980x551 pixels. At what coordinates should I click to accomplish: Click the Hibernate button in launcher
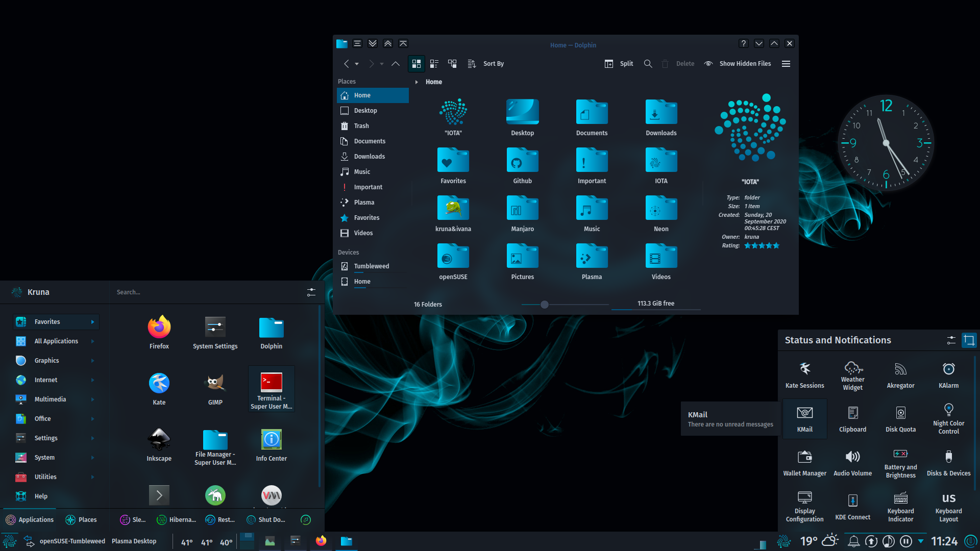click(177, 520)
